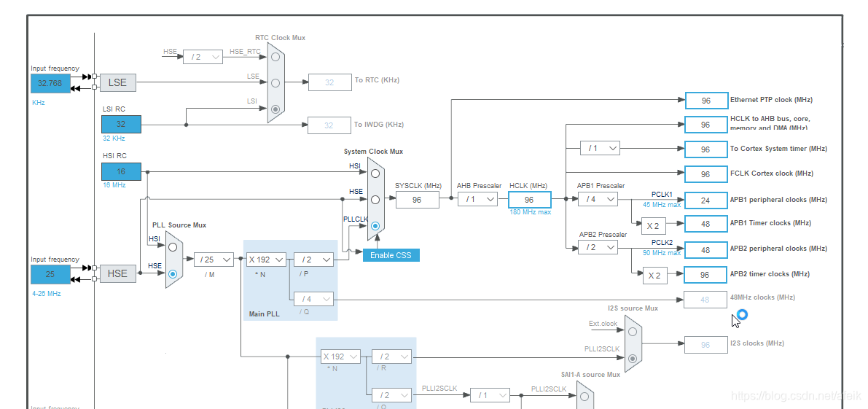Edit the HCLK 96 MHz field
The width and height of the screenshot is (868, 409).
[x=530, y=200]
